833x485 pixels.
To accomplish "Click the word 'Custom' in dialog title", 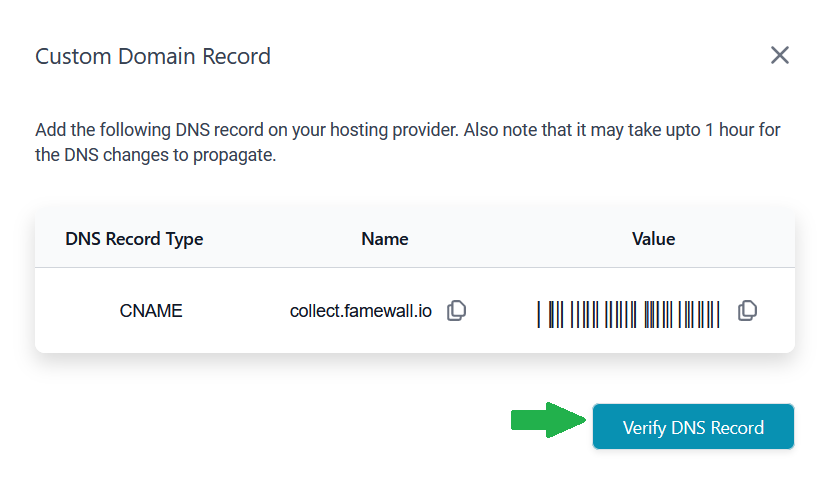I will [x=71, y=56].
